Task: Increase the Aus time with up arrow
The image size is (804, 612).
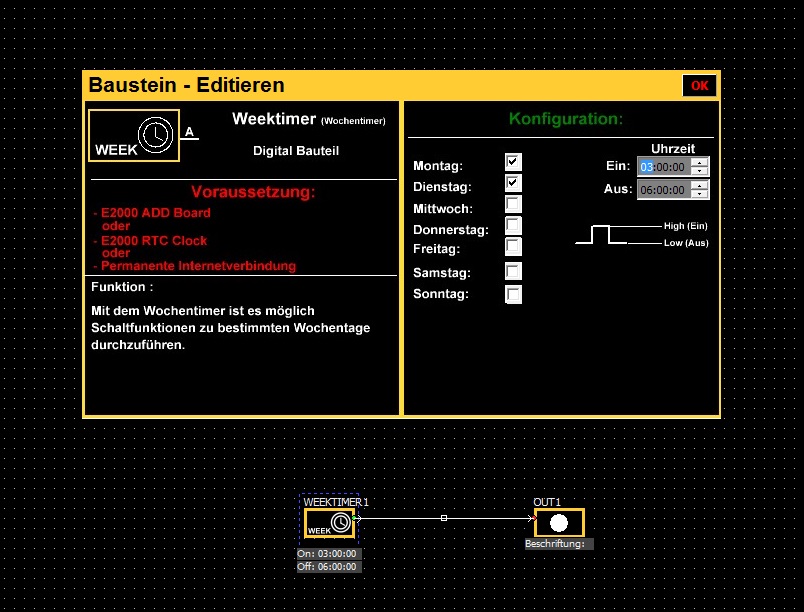Action: [x=700, y=185]
